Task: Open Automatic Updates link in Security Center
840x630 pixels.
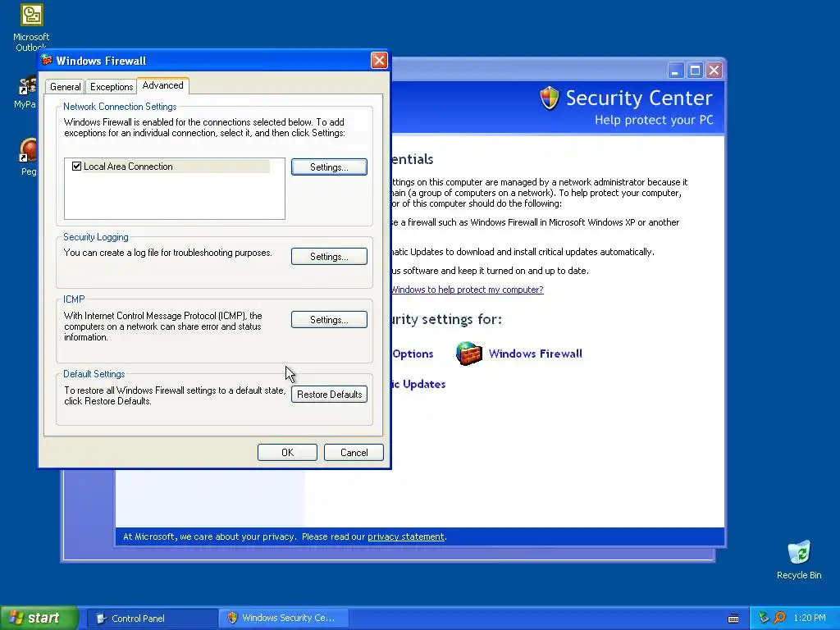Action: (418, 384)
